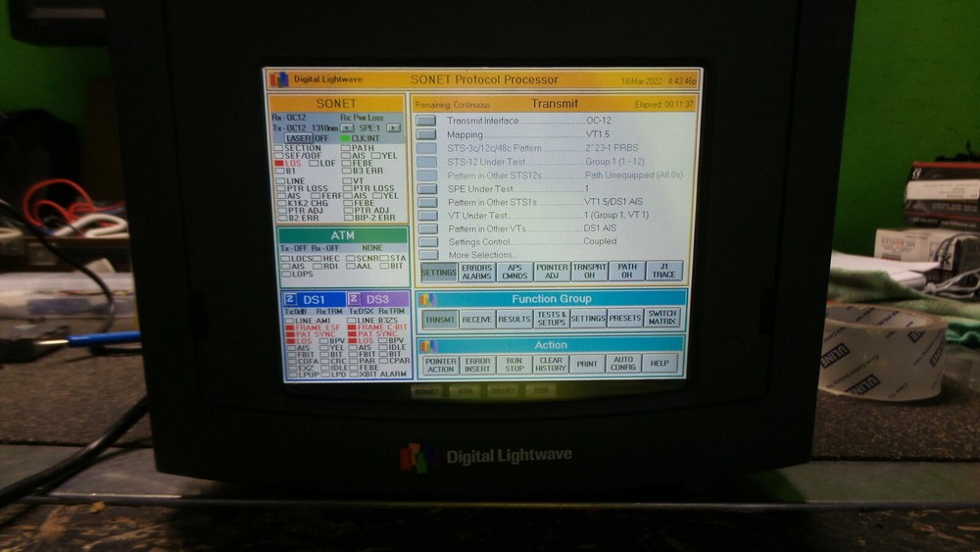Click the DS1 FRAME:ESF red indicator
Viewport: 980px width, 552px height.
click(290, 327)
